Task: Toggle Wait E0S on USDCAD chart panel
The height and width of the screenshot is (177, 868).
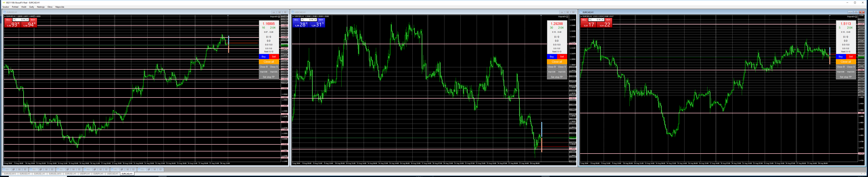Action: point(562,72)
